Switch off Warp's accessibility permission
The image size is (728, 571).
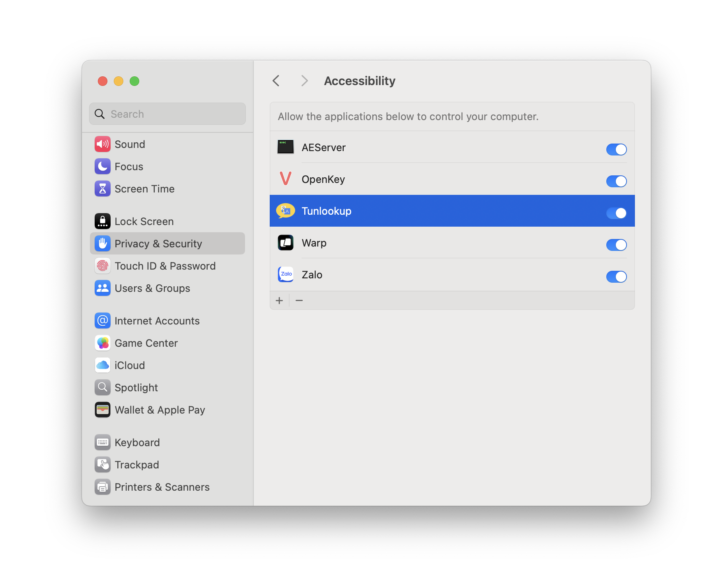[x=616, y=245]
